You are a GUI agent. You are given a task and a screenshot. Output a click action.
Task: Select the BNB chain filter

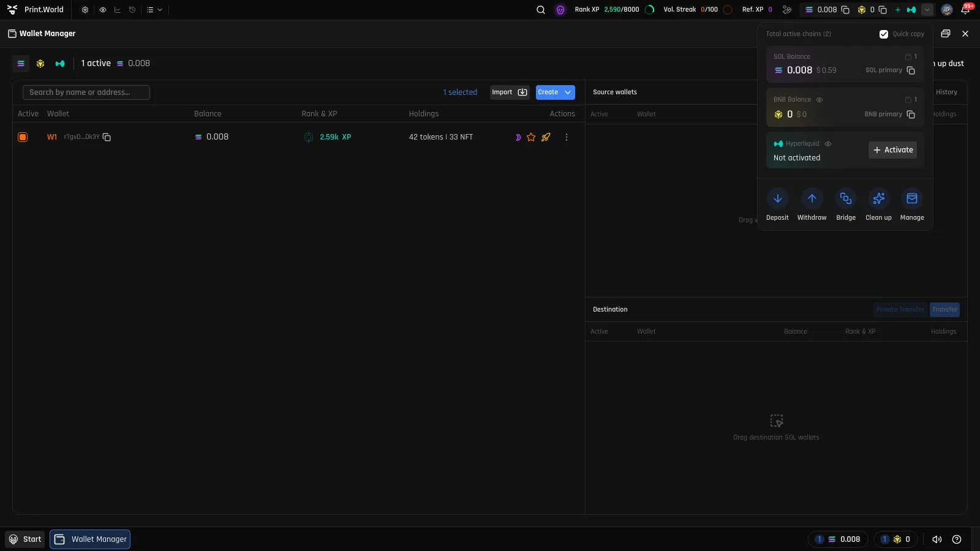(40, 64)
